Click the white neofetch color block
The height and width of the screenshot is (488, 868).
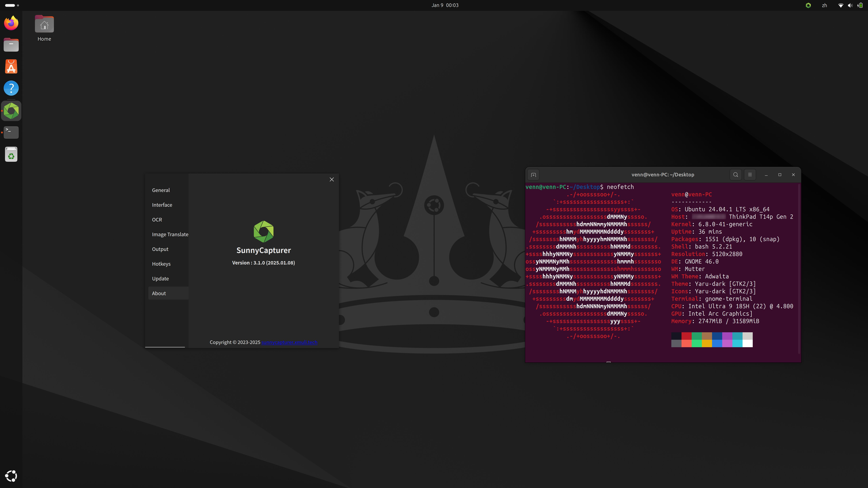click(747, 343)
